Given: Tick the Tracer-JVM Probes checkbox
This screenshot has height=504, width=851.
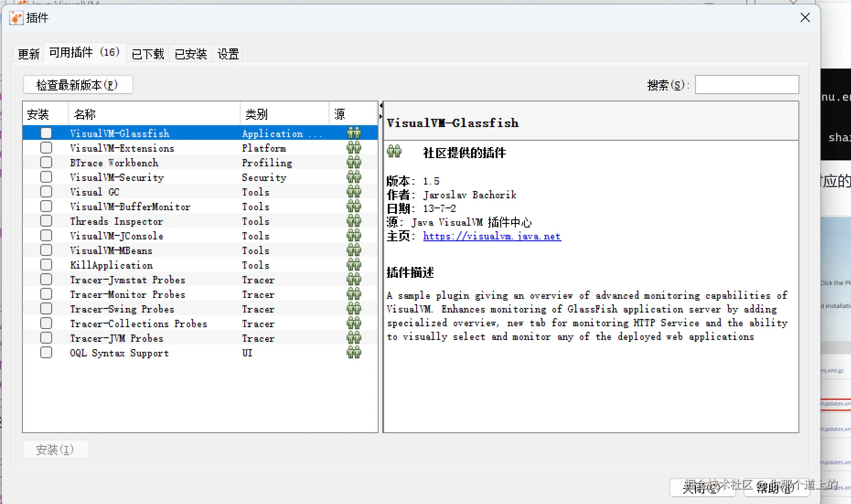Looking at the screenshot, I should tap(46, 338).
